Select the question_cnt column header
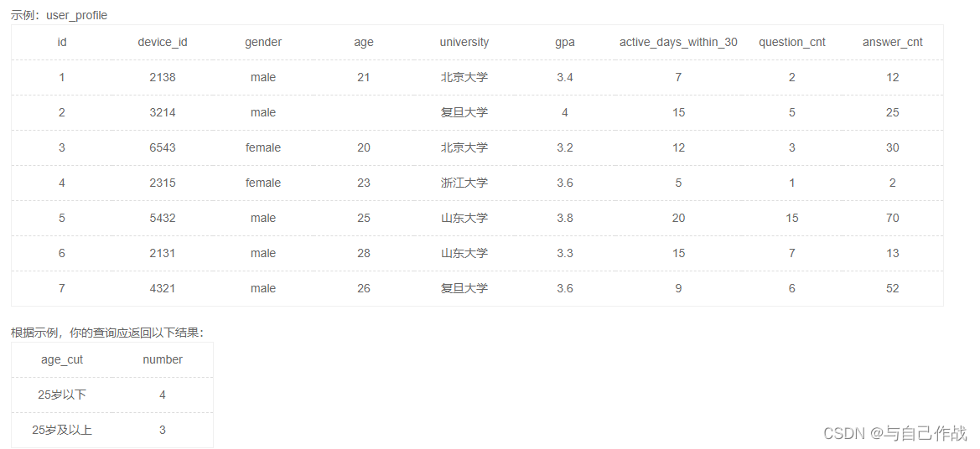The width and height of the screenshot is (980, 449). (792, 42)
